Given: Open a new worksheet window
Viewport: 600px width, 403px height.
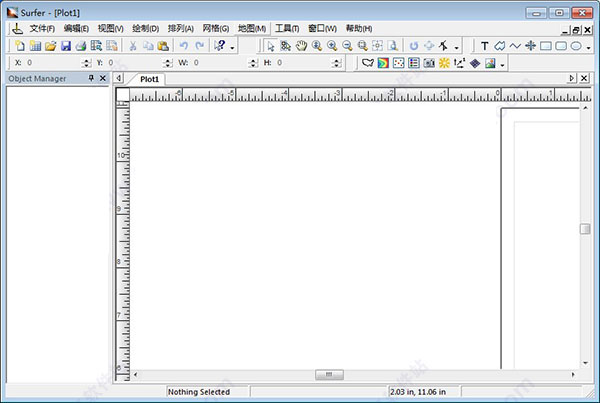Looking at the screenshot, I should pyautogui.click(x=35, y=46).
